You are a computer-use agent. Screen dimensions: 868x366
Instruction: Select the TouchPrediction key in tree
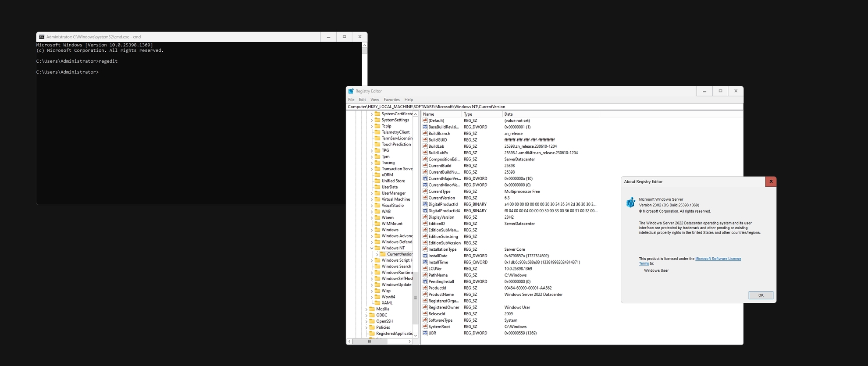[x=396, y=144]
